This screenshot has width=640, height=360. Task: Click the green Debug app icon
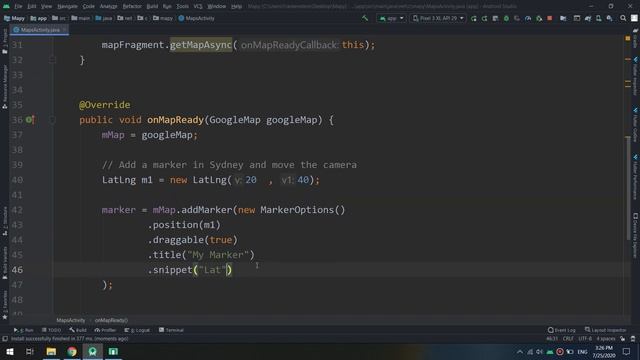(506, 18)
